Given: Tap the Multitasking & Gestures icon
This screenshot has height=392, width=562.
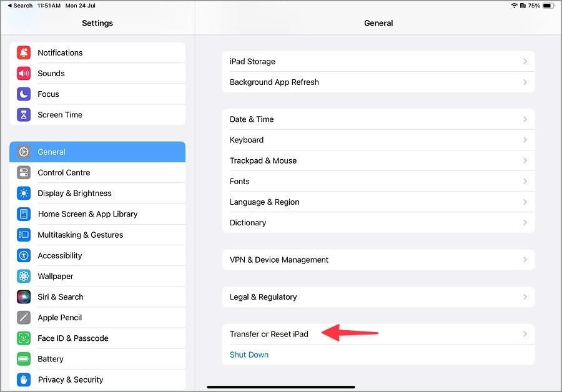Looking at the screenshot, I should (x=24, y=235).
